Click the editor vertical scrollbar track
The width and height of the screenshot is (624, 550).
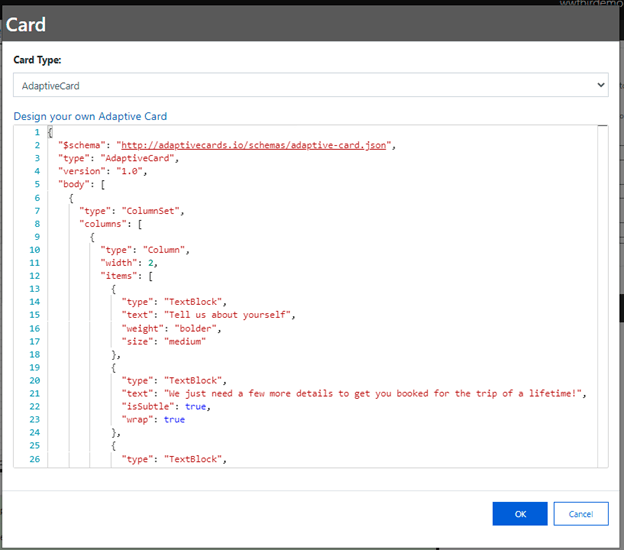click(x=603, y=296)
